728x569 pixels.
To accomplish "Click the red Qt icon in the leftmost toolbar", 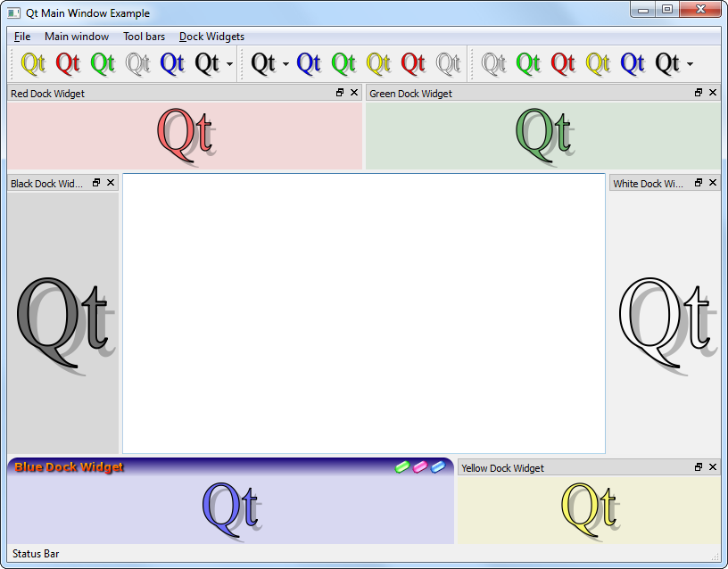I will point(68,63).
